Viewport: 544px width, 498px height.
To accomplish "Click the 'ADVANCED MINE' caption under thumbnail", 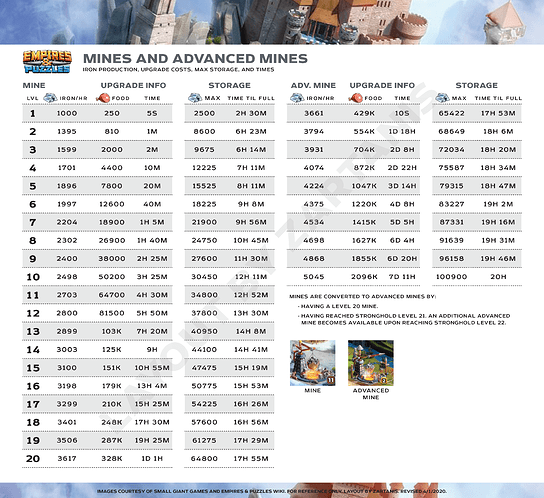I will pos(371,394).
